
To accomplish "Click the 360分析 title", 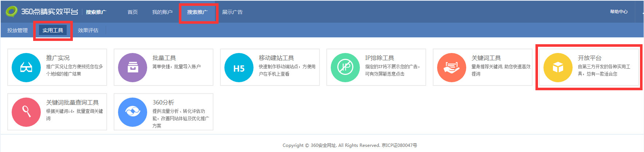I will coord(163,103).
